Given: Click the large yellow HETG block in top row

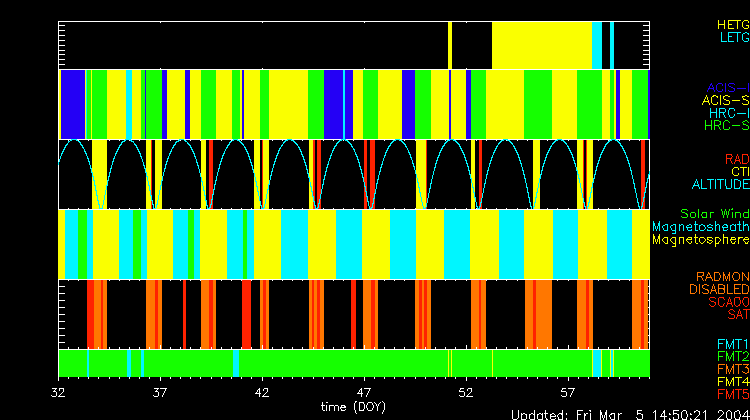Looking at the screenshot, I should [x=540, y=45].
